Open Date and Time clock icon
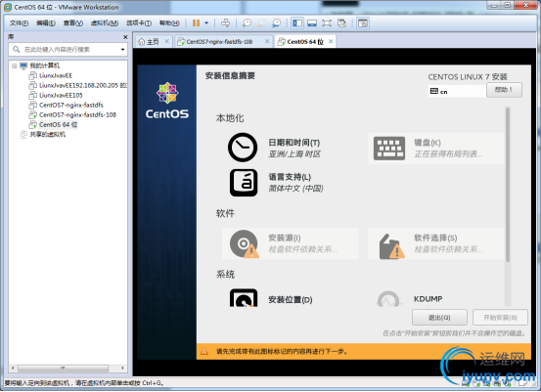Screen dimensions: 541x392 [243, 148]
